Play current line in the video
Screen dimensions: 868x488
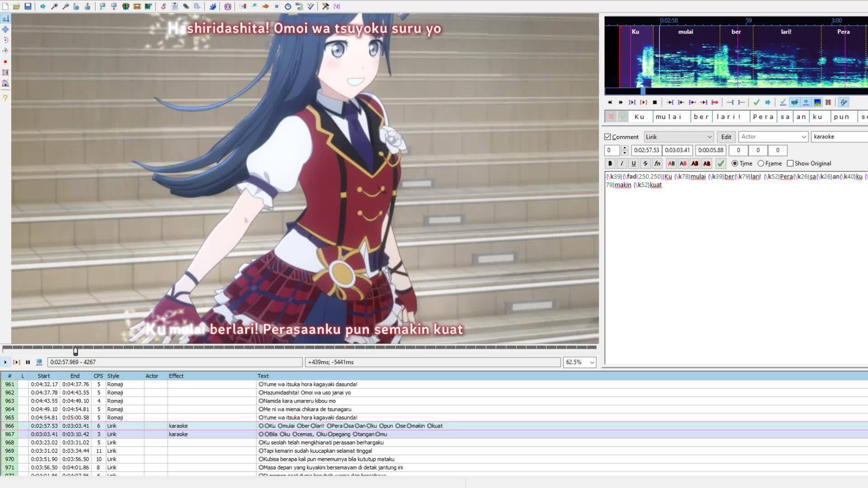(17, 362)
